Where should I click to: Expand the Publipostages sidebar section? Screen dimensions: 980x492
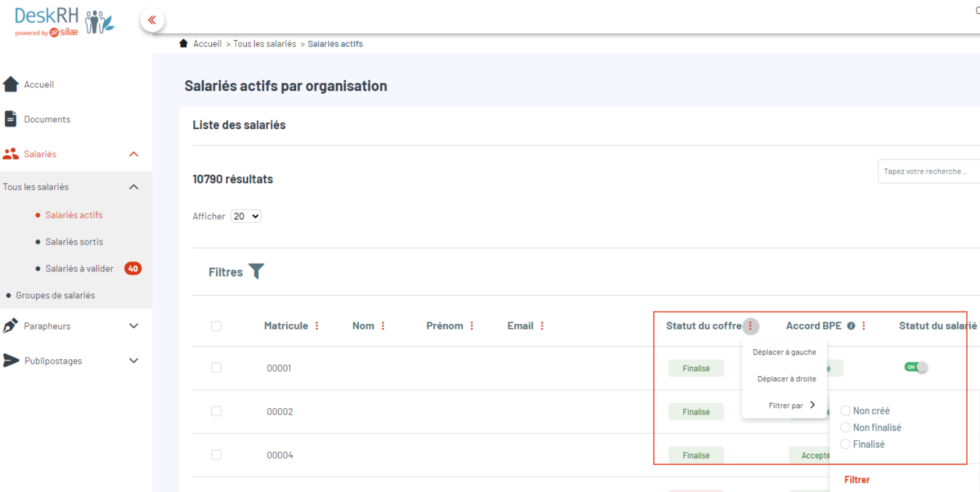click(133, 361)
